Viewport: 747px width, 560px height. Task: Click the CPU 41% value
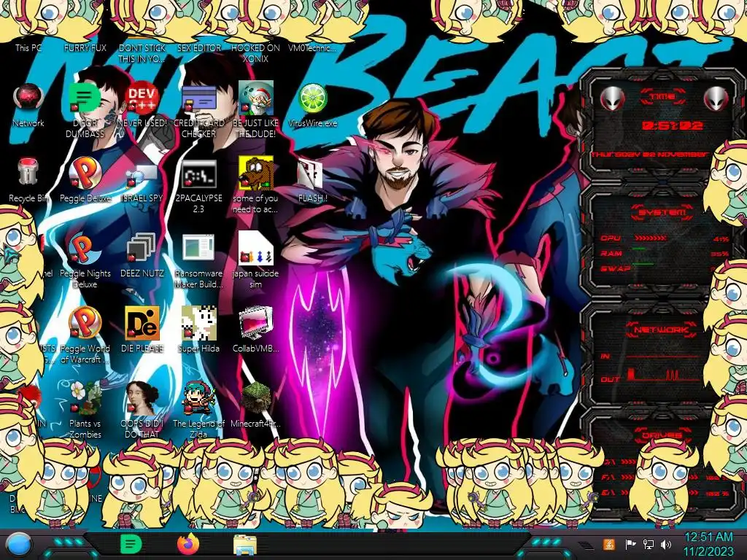pyautogui.click(x=721, y=239)
